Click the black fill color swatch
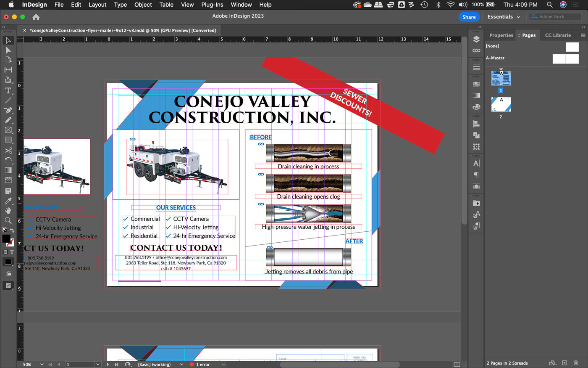 (6, 238)
